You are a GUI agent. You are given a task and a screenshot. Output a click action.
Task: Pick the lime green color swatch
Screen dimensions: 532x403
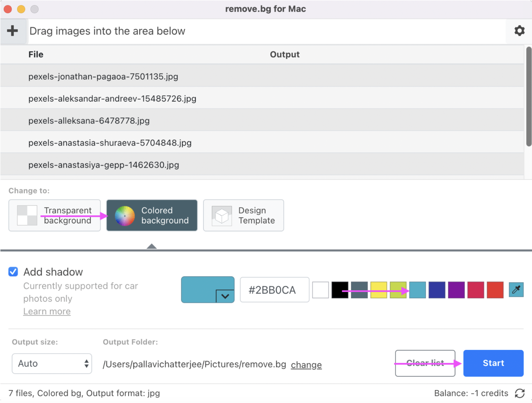[398, 290]
